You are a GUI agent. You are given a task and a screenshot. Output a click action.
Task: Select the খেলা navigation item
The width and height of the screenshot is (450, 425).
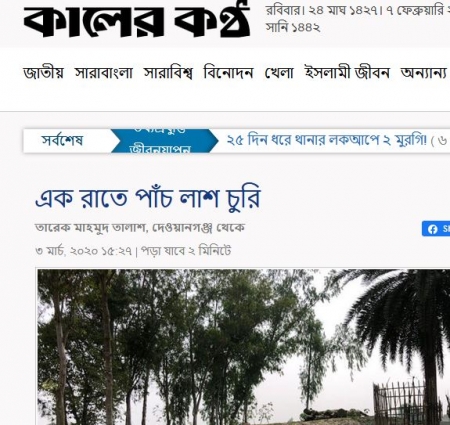(x=279, y=73)
